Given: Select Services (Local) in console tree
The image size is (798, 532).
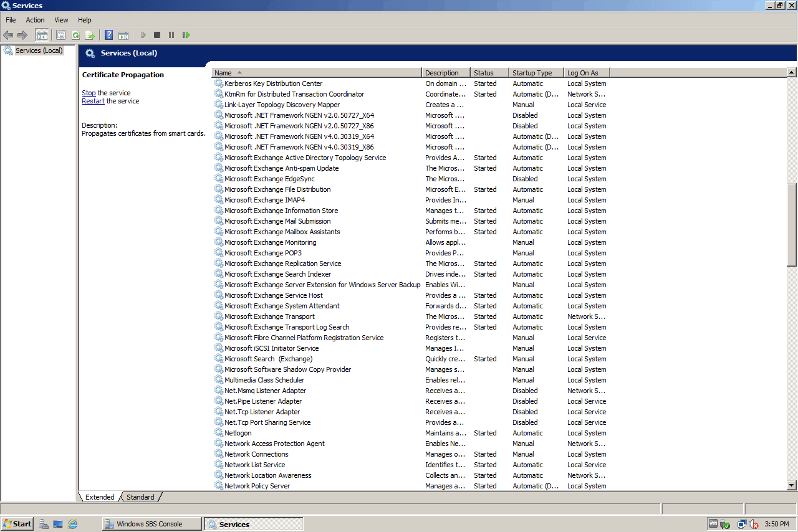Looking at the screenshot, I should click(x=39, y=50).
